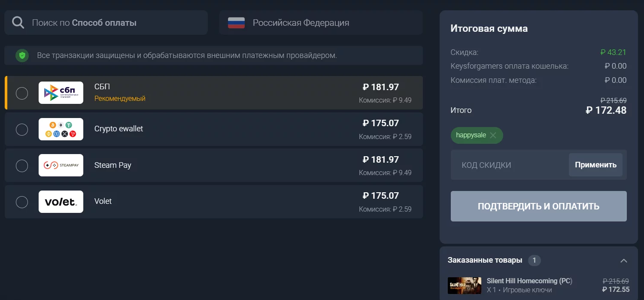Collapse the Заказанные товары section
The image size is (644, 300).
click(x=624, y=261)
